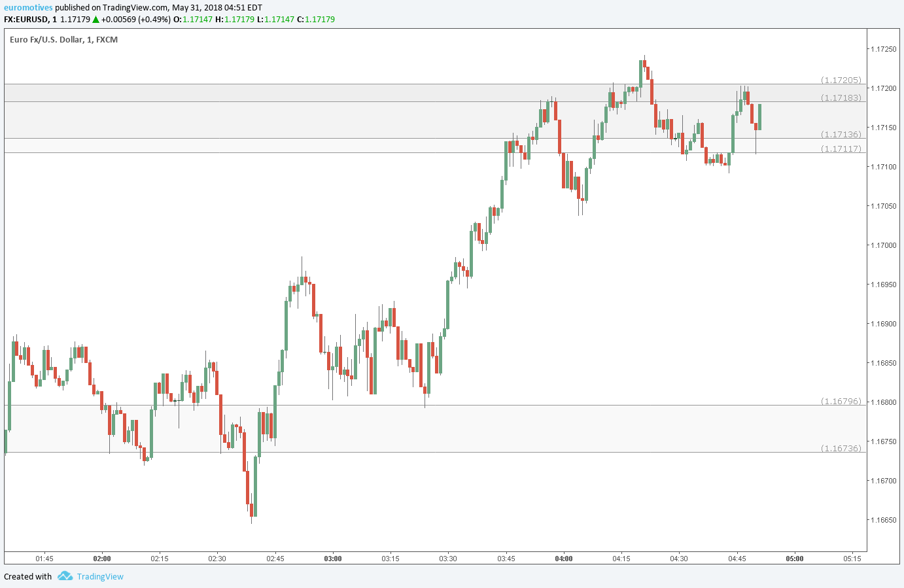Click the TradingView cloud logo icon
Image resolution: width=904 pixels, height=588 pixels.
(x=65, y=576)
